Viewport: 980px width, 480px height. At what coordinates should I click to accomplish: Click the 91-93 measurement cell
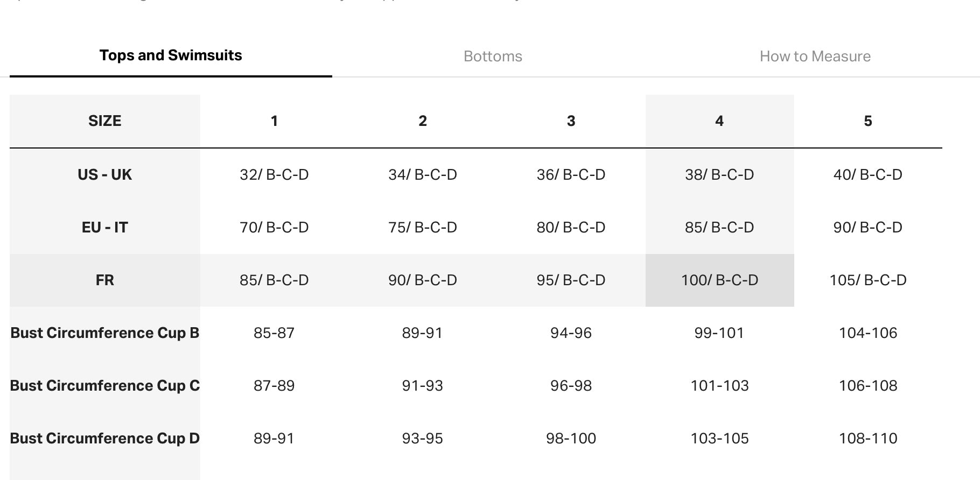point(422,386)
